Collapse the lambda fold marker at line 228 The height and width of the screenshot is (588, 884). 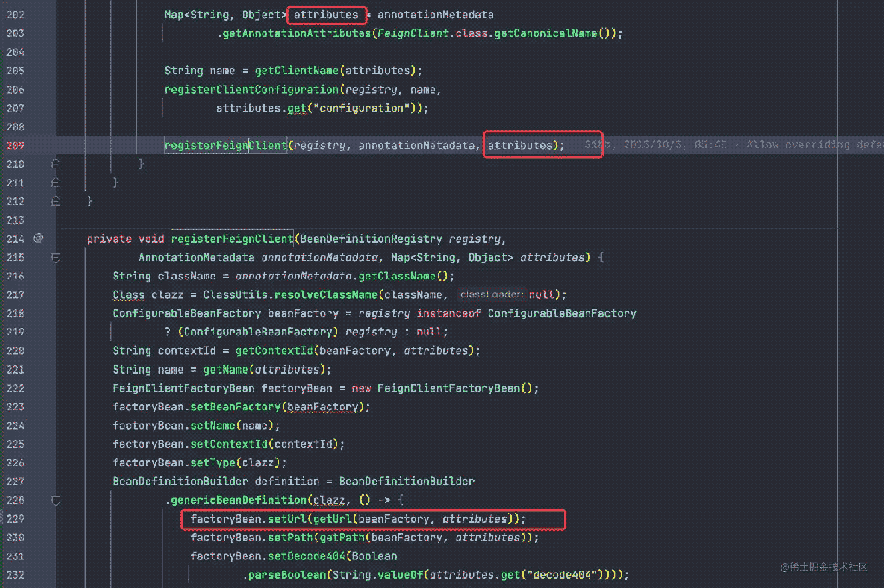[56, 500]
